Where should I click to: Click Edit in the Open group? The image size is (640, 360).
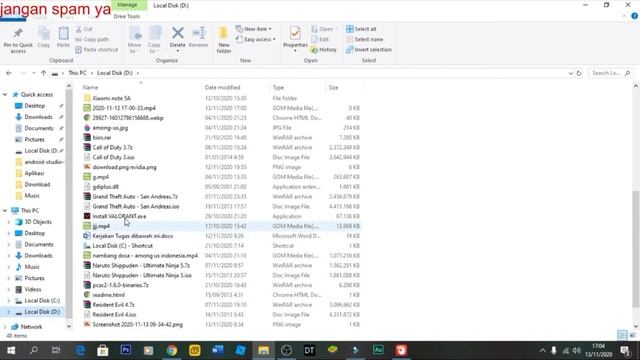[x=320, y=39]
